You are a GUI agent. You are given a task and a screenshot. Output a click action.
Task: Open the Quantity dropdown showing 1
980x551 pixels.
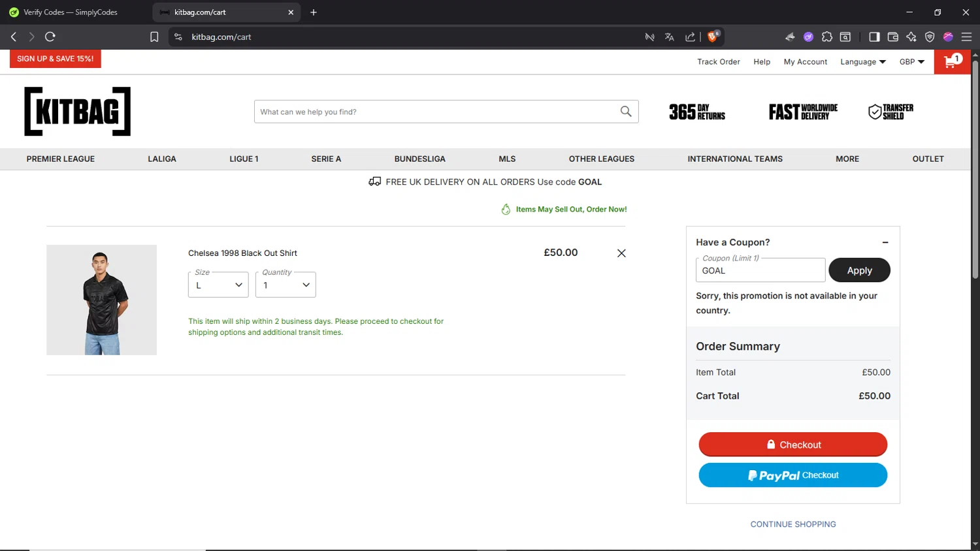(x=286, y=285)
